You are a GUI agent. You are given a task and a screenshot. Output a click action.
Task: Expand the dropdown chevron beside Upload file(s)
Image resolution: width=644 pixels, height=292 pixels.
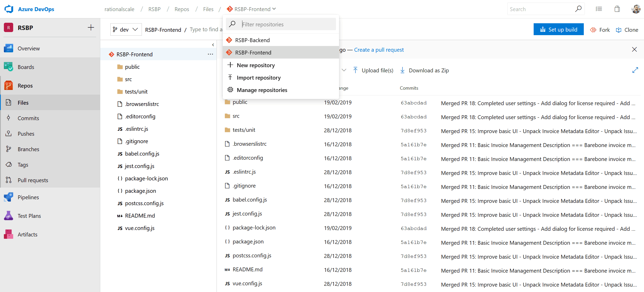(x=344, y=70)
